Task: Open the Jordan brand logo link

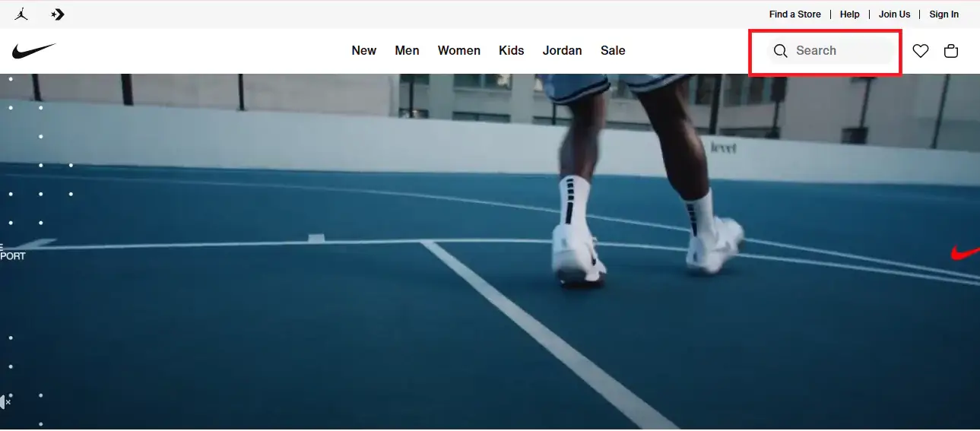Action: point(21,14)
